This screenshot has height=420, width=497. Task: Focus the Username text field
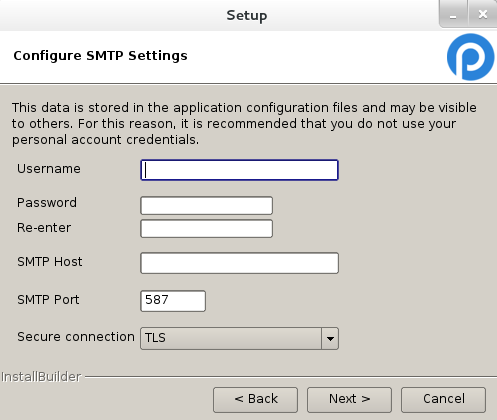point(239,170)
